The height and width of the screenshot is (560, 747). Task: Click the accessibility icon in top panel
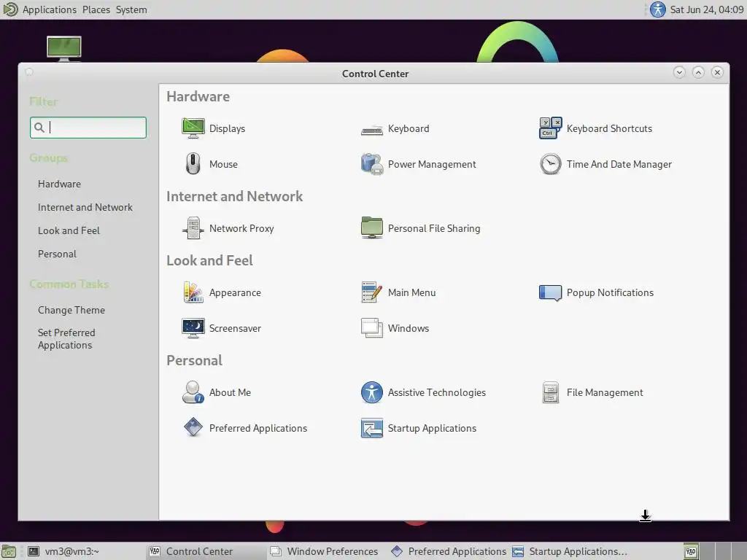tap(657, 9)
